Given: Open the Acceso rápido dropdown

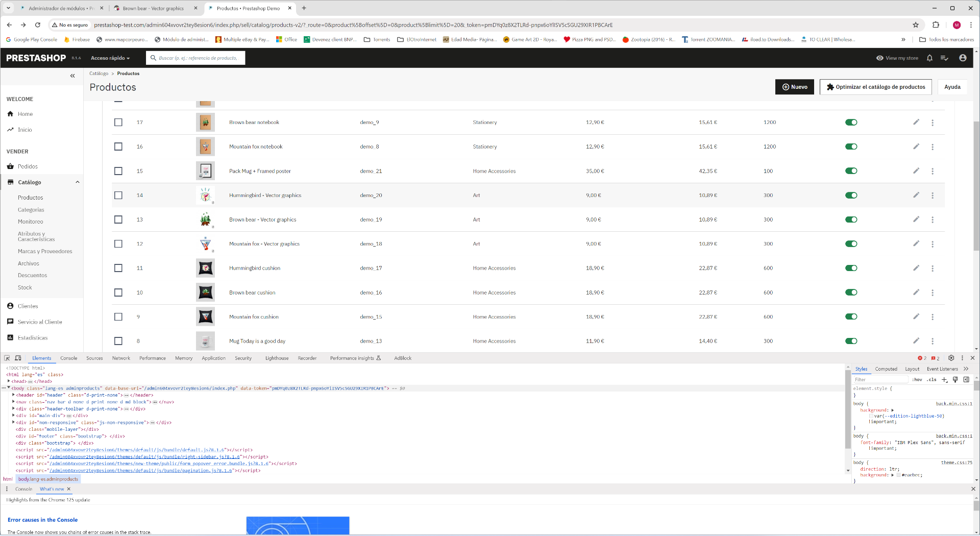Looking at the screenshot, I should point(110,58).
